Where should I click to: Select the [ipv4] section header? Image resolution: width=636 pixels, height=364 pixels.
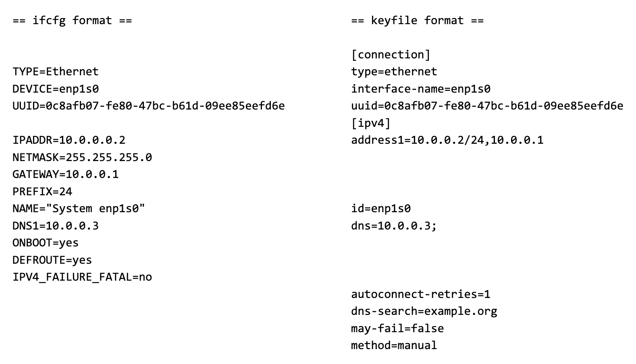pos(371,123)
